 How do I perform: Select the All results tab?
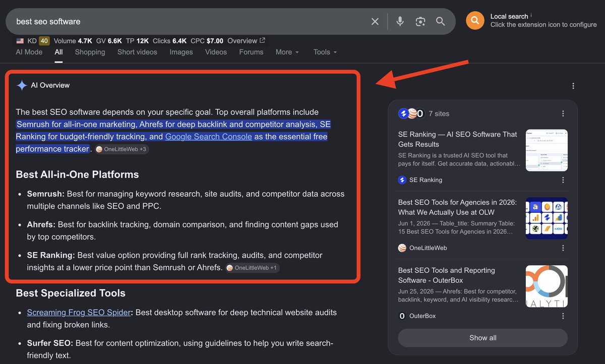tap(59, 52)
